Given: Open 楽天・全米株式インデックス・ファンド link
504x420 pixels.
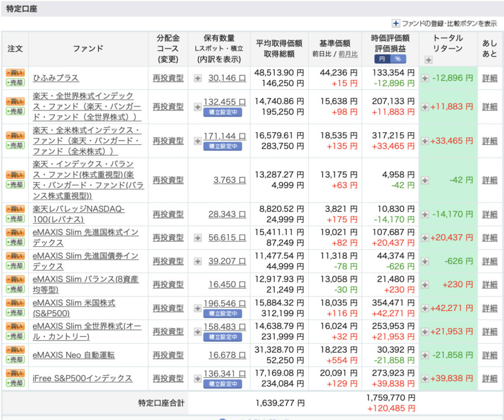Looking at the screenshot, I should pos(87,141).
